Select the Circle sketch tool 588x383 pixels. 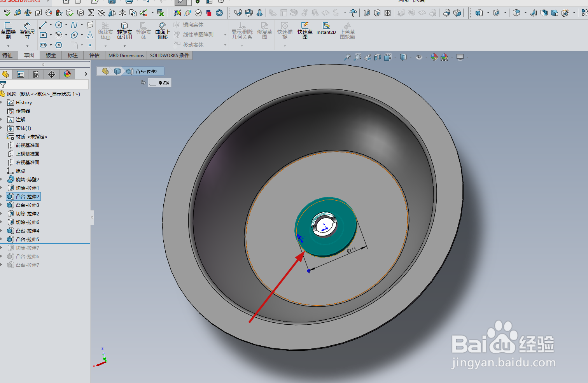tap(59, 25)
